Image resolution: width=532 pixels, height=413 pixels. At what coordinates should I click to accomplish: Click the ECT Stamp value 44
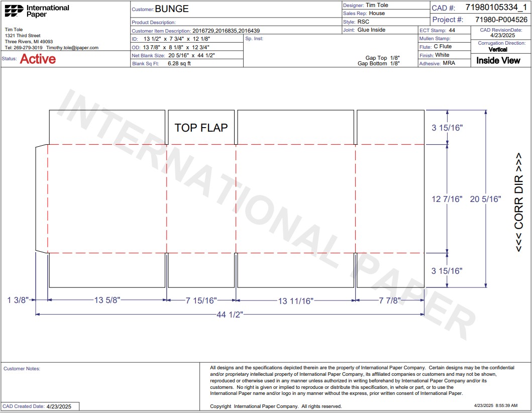[x=452, y=30]
